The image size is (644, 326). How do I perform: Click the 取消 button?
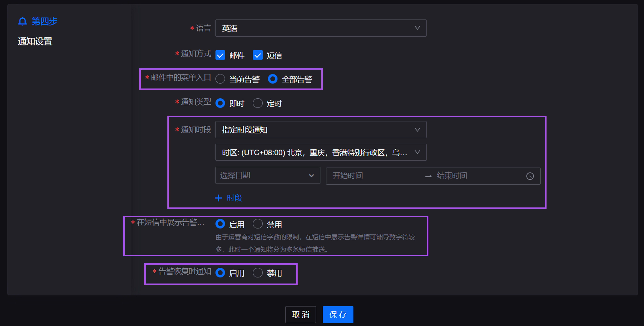click(300, 314)
